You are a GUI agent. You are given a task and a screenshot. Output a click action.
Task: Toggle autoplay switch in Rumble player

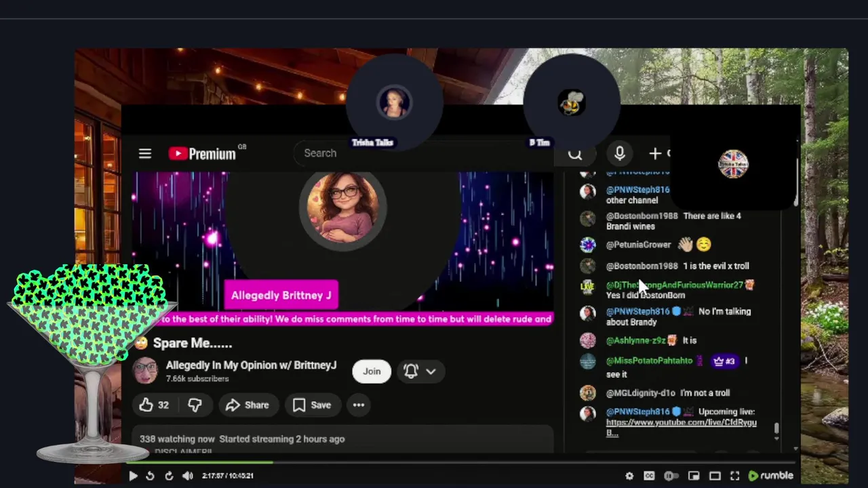(671, 476)
